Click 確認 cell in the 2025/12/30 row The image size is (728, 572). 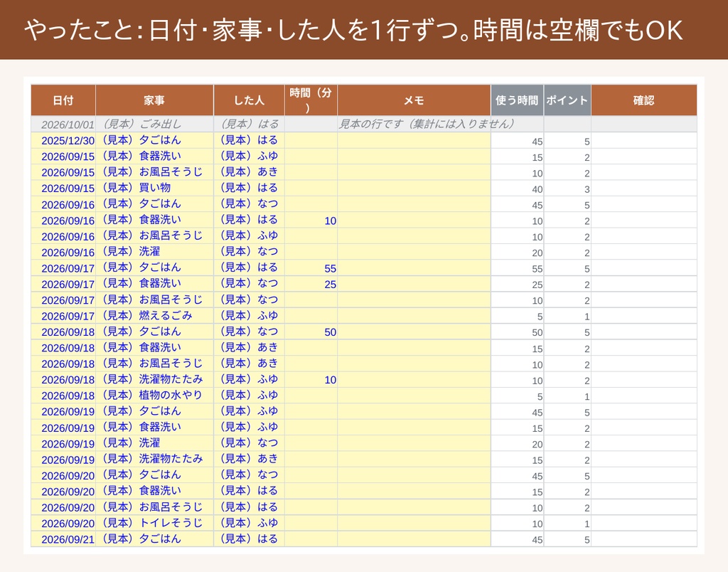click(x=643, y=140)
